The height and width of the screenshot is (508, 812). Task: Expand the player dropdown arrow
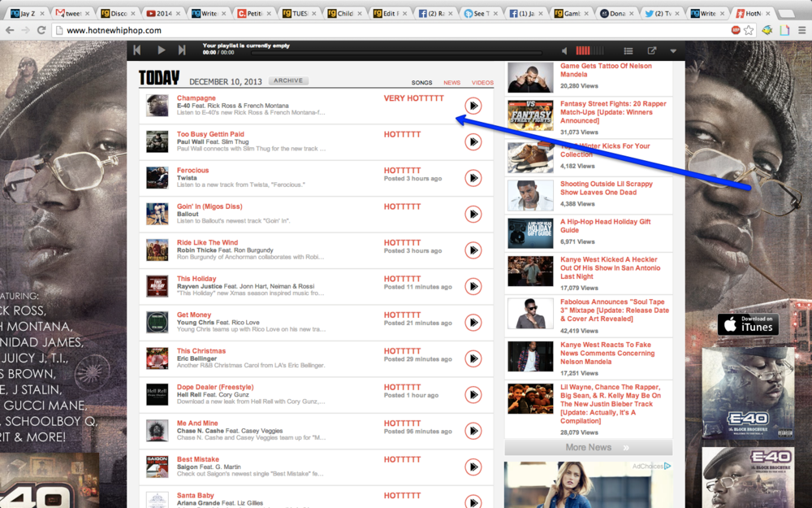673,51
